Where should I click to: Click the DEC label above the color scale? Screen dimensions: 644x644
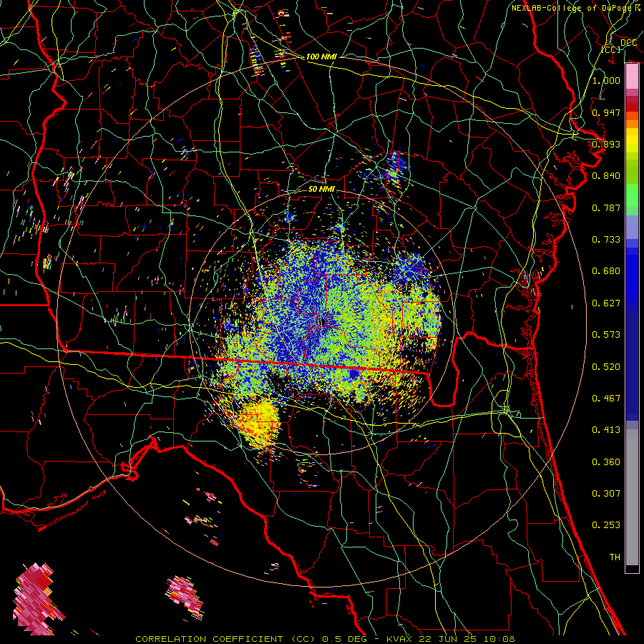click(x=628, y=43)
